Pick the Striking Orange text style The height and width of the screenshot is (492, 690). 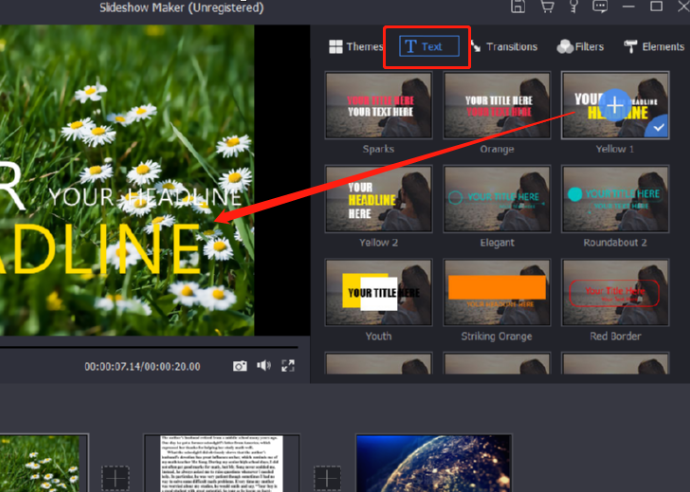pos(497,293)
